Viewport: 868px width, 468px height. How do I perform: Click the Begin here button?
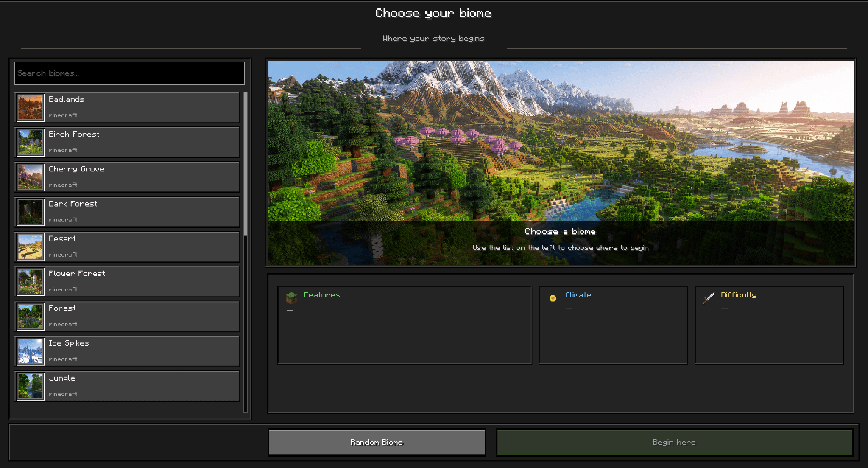(674, 442)
